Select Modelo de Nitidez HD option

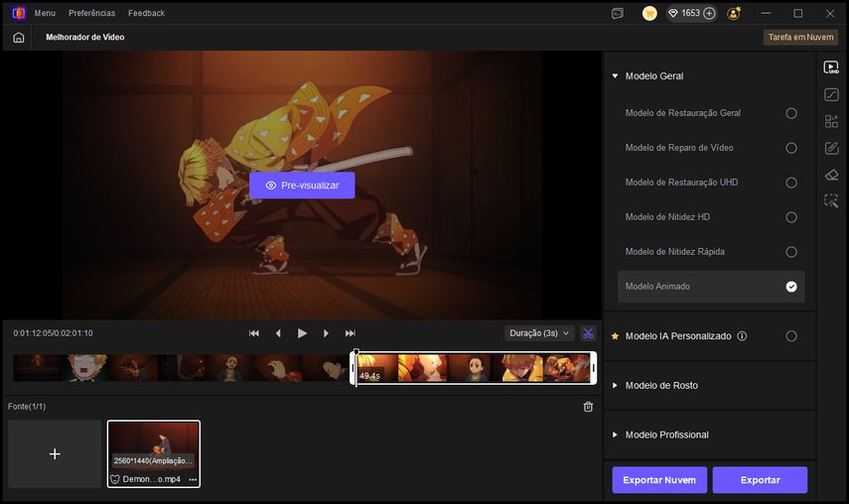tap(790, 217)
